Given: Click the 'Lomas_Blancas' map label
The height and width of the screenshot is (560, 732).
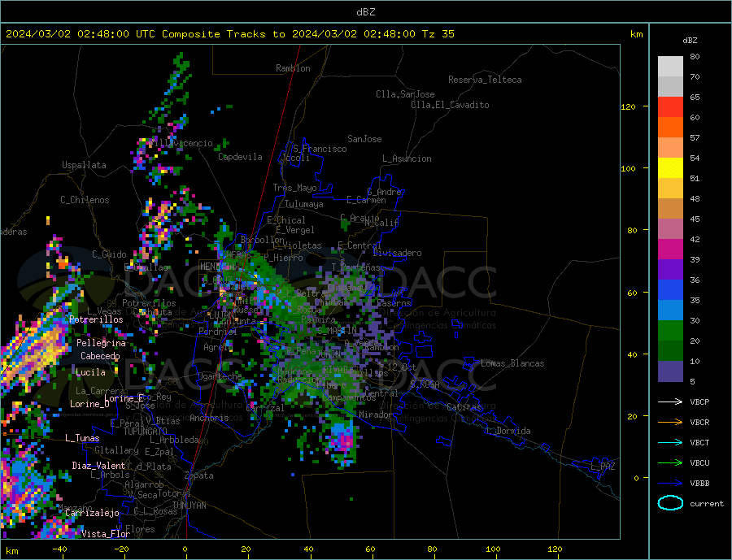Looking at the screenshot, I should tap(512, 363).
